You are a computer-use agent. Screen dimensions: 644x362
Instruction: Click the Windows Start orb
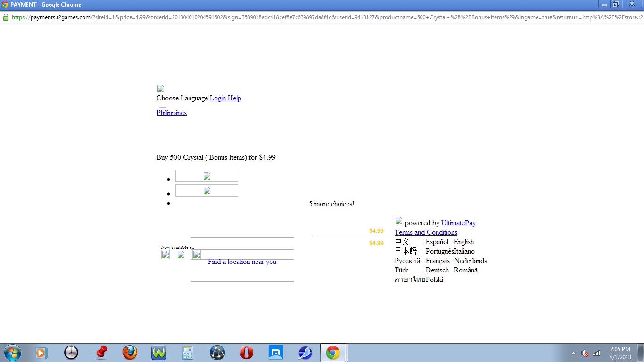tap(12, 353)
